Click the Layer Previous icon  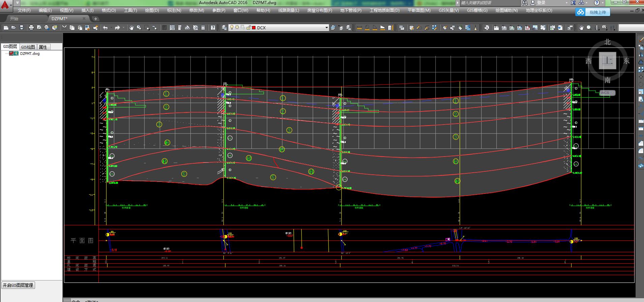pos(340,28)
